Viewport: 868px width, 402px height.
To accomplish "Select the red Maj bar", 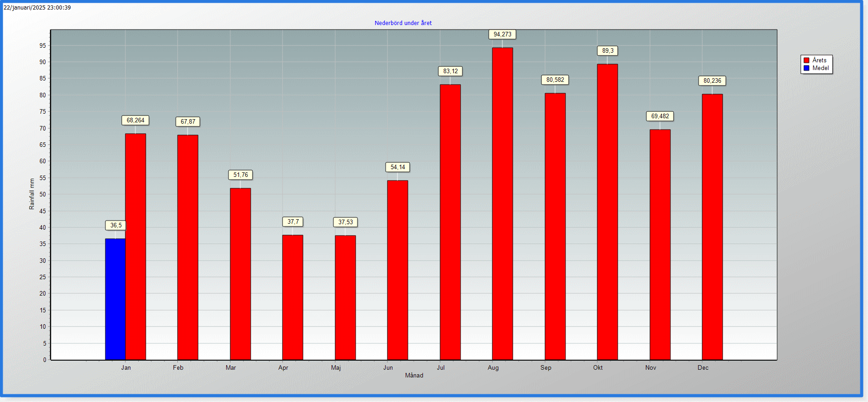I will (x=345, y=297).
